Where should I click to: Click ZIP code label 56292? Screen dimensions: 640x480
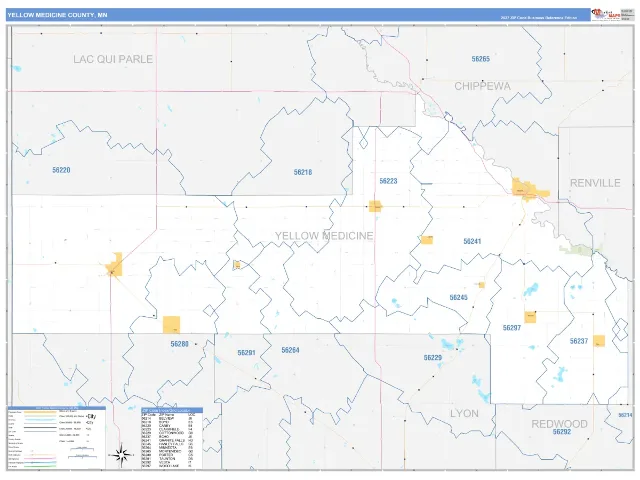pyautogui.click(x=562, y=432)
